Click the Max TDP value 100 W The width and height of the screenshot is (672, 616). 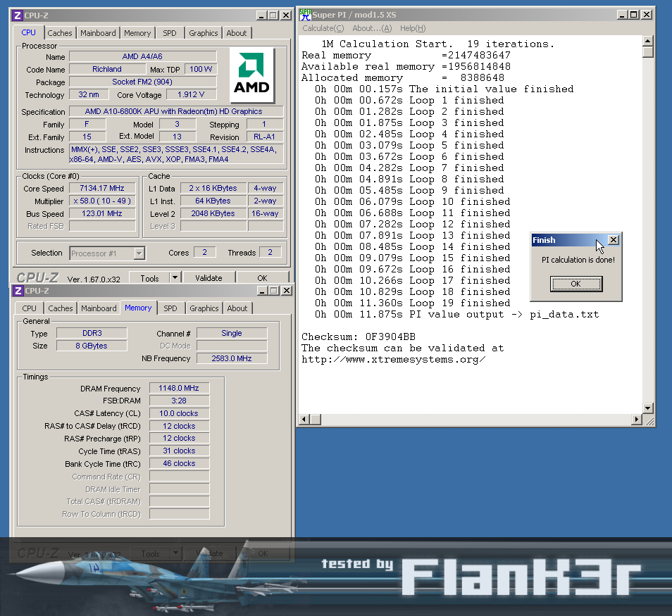point(201,69)
